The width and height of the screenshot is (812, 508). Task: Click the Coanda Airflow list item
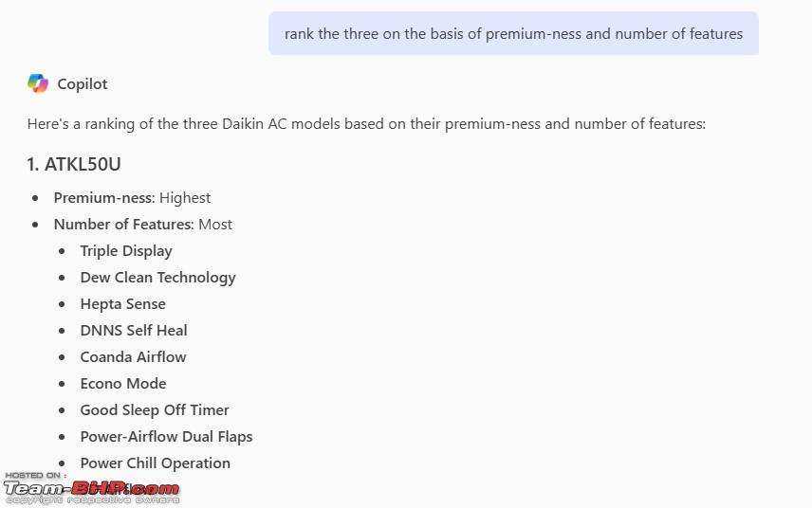133,357
